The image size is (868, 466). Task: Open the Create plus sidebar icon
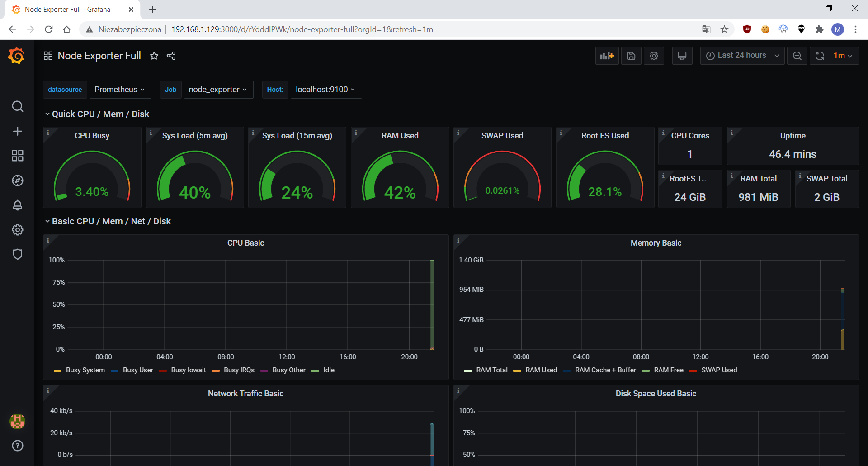click(17, 131)
